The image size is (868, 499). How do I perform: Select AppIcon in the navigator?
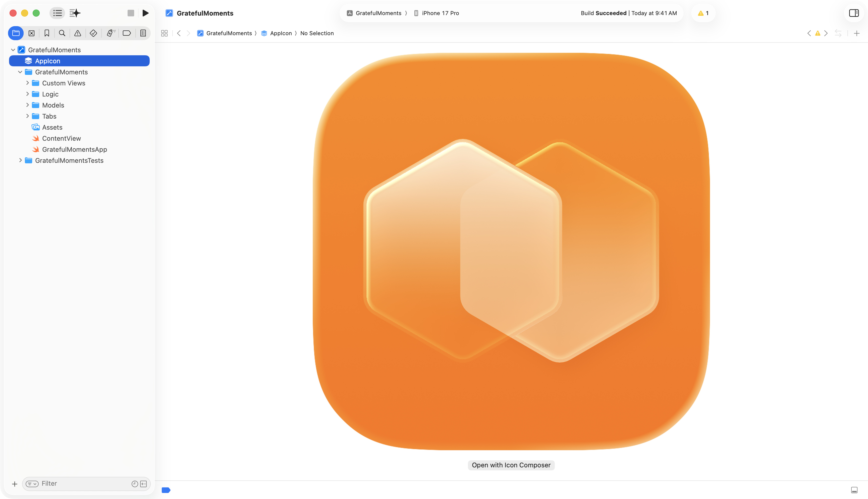(79, 61)
